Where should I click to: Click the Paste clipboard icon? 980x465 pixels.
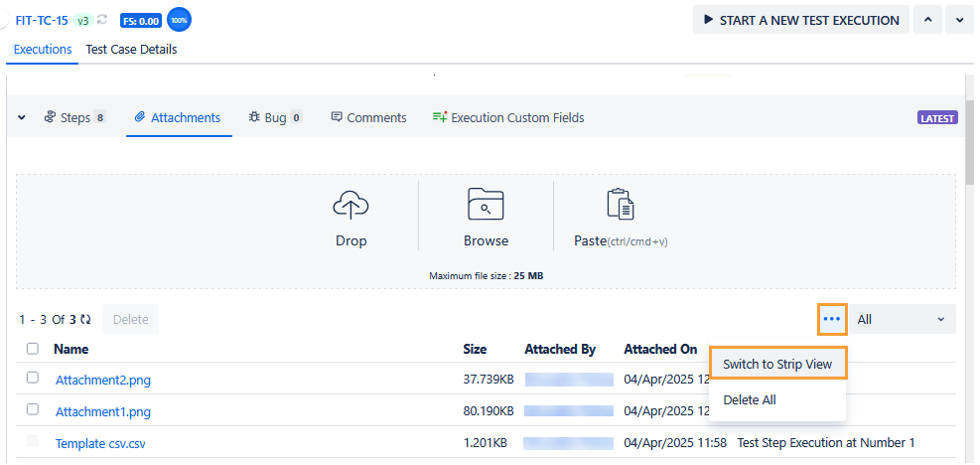621,205
